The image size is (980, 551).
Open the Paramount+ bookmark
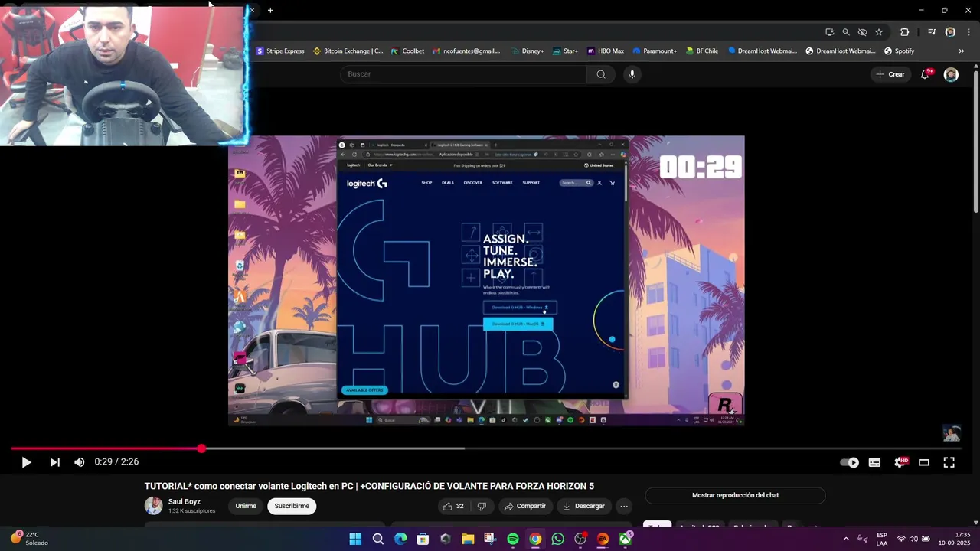(655, 51)
